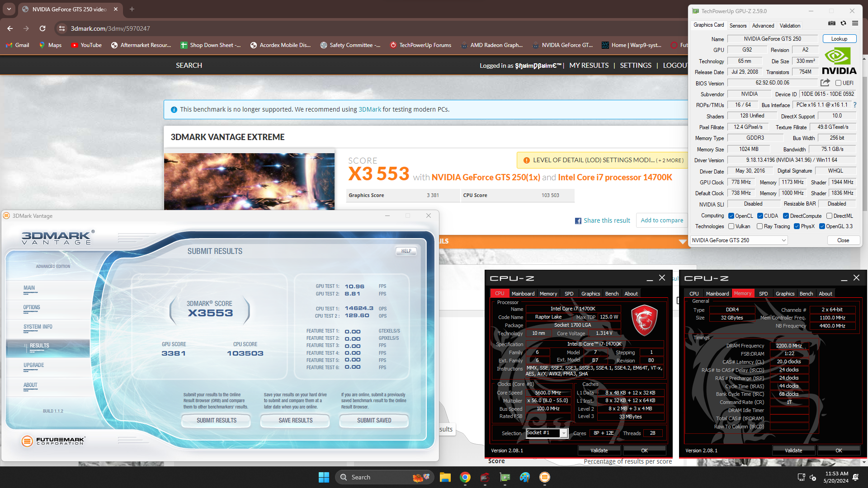Click Add to compare on results page

662,221
